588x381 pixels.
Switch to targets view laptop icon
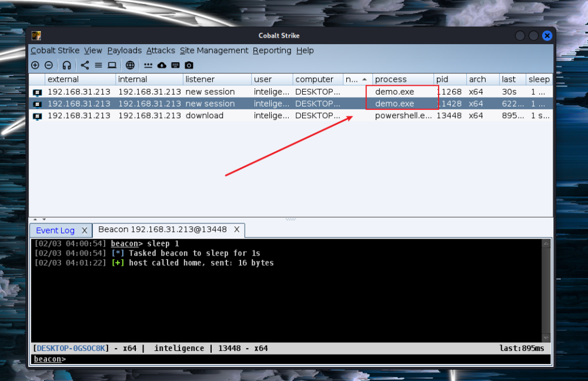coord(112,65)
